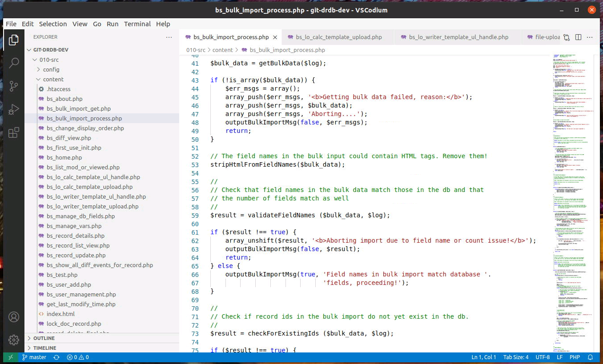The width and height of the screenshot is (603, 364).
Task: Click 010-src in the breadcrumb
Action: [195, 50]
